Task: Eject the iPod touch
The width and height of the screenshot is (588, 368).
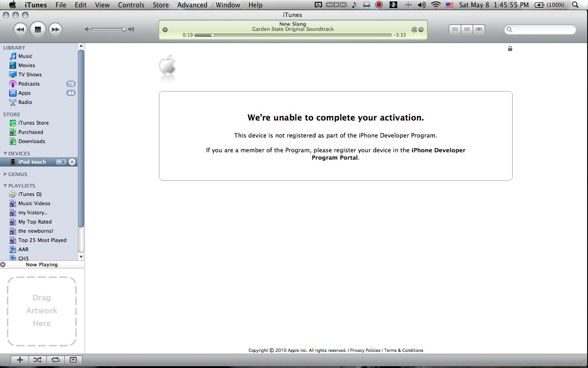Action: click(72, 162)
